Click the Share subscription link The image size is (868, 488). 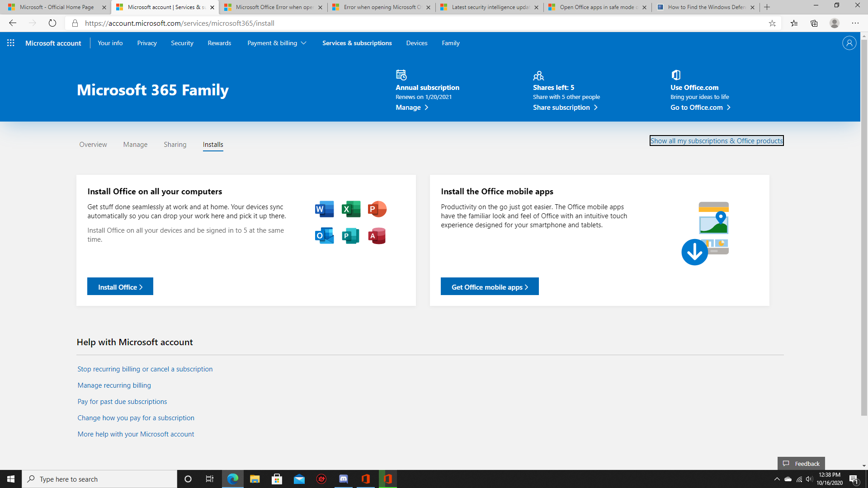pyautogui.click(x=565, y=108)
